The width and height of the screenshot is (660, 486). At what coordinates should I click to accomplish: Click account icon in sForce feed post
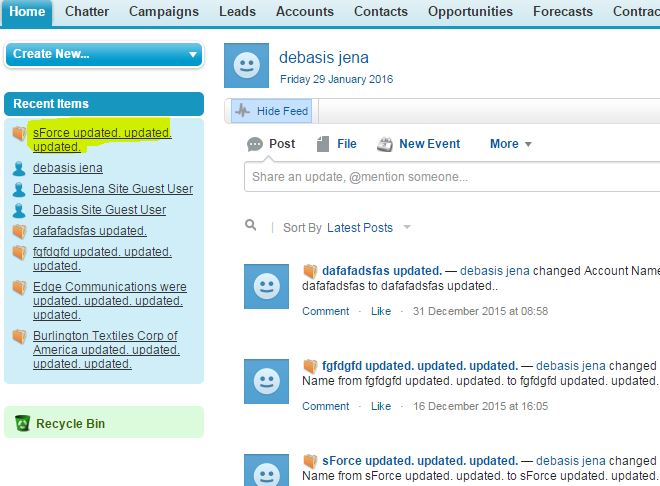point(310,461)
